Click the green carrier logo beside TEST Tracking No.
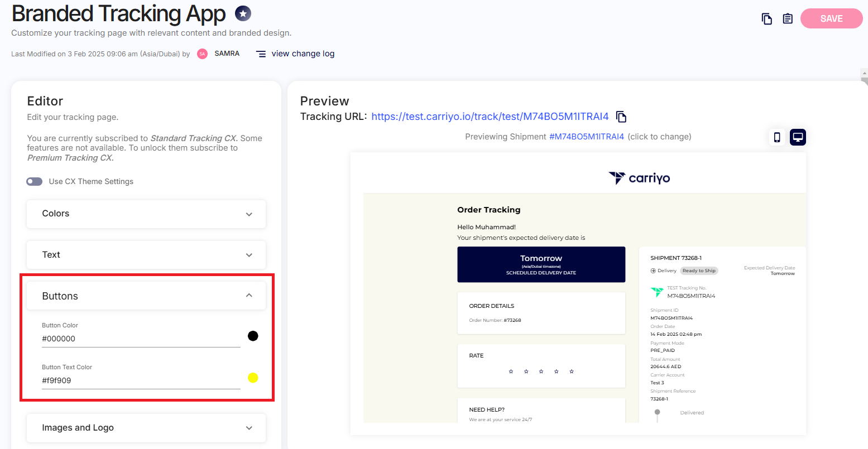868x449 pixels. [657, 292]
